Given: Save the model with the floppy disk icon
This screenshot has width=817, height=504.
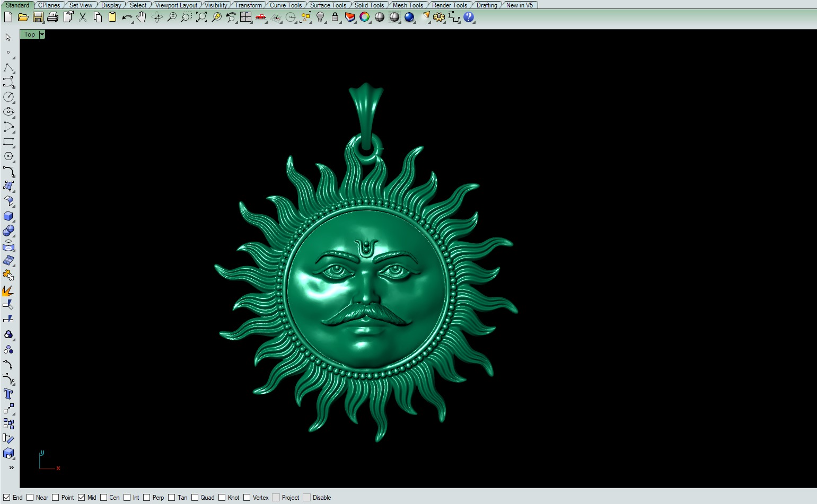Looking at the screenshot, I should click(x=38, y=17).
